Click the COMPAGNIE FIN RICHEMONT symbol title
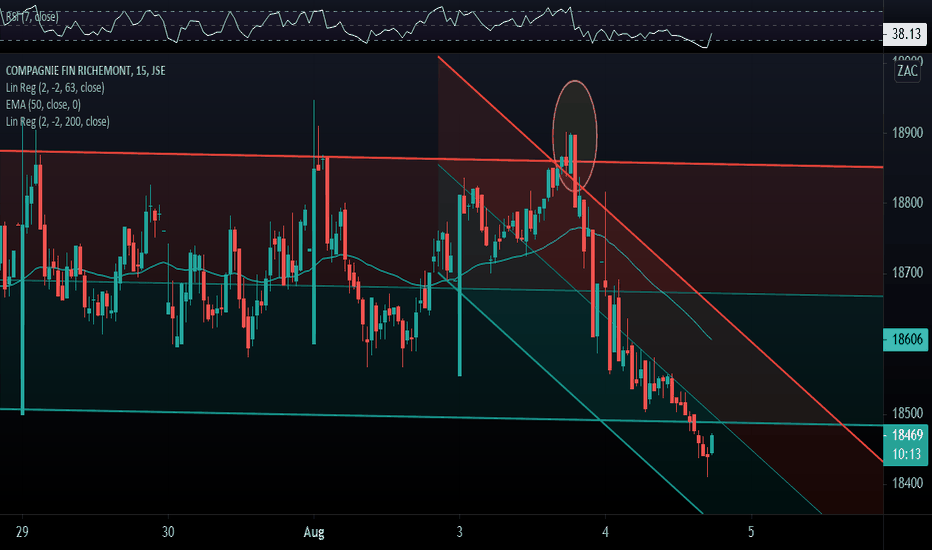Screen dimensions: 932x550 86,71
